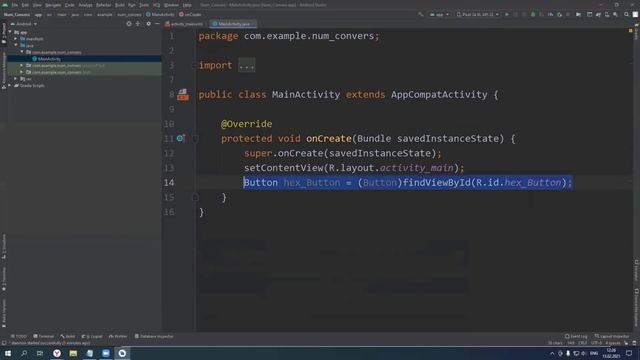Open Build Variants from left stripe
Viewport: 640px width, 360px height.
point(4,313)
